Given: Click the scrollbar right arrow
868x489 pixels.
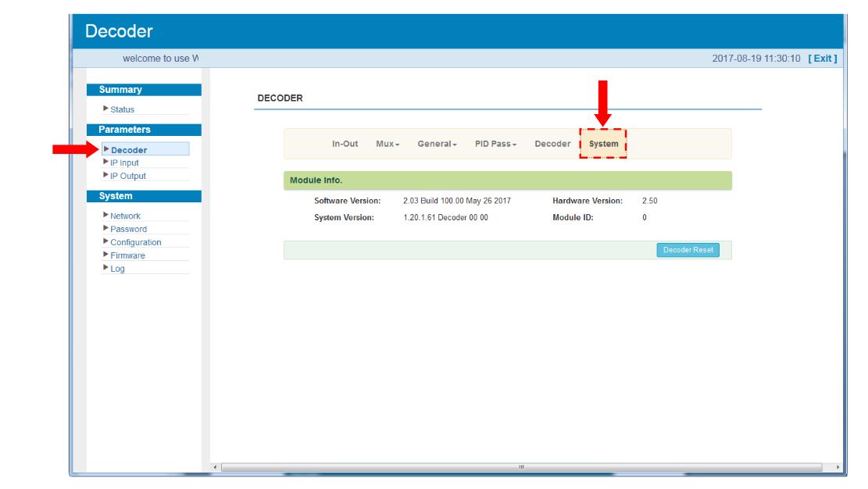Looking at the screenshot, I should click(838, 467).
